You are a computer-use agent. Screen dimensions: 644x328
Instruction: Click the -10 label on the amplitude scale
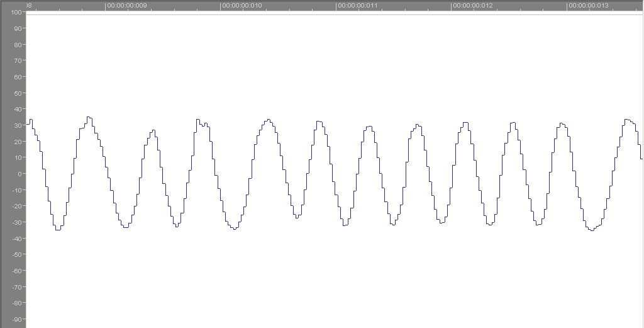click(18, 190)
